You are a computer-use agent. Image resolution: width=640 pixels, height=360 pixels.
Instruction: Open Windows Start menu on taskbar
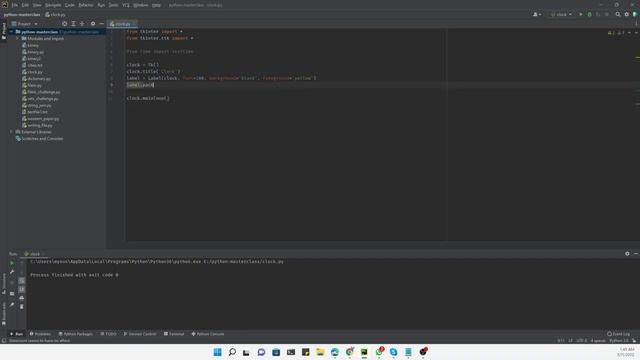(218, 352)
